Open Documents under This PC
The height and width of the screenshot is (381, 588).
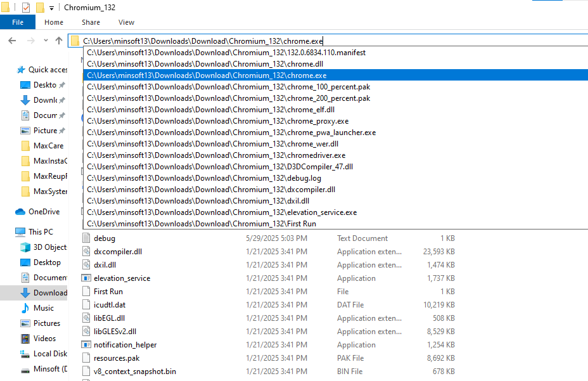pyautogui.click(x=43, y=278)
